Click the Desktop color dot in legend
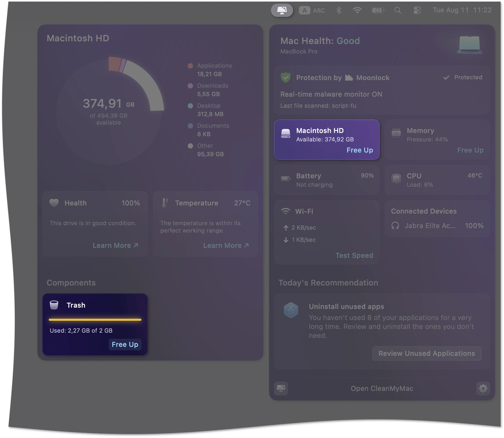The height and width of the screenshot is (438, 504). 190,106
